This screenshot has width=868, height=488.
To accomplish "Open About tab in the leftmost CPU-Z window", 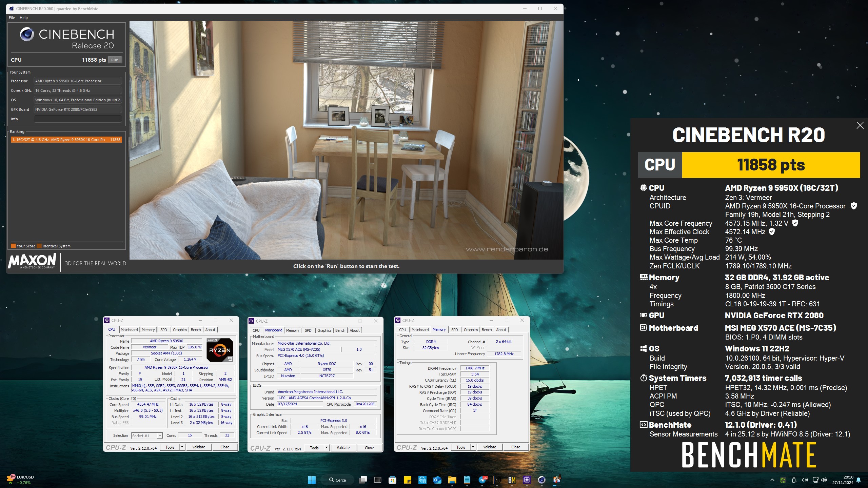I will click(x=210, y=330).
